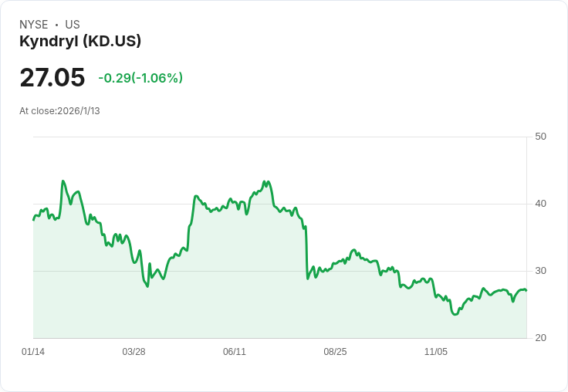The height and width of the screenshot is (392, 568).
Task: Click the 40 price axis label
Action: pyautogui.click(x=540, y=204)
